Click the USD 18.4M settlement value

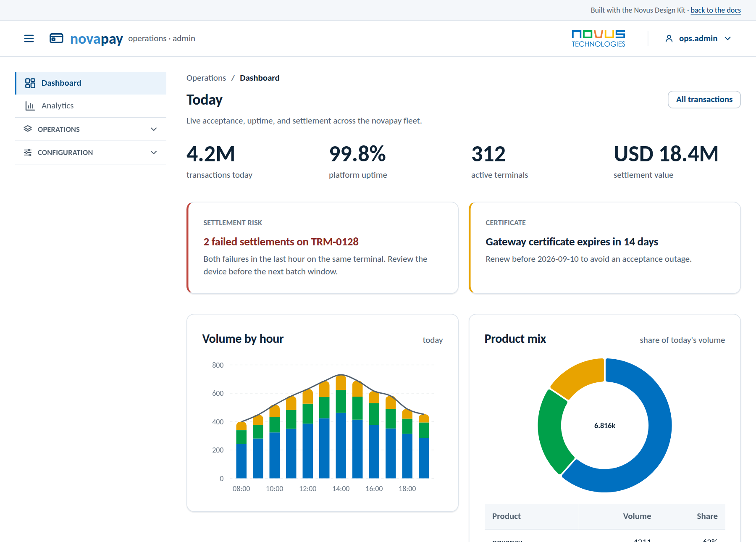[666, 154]
